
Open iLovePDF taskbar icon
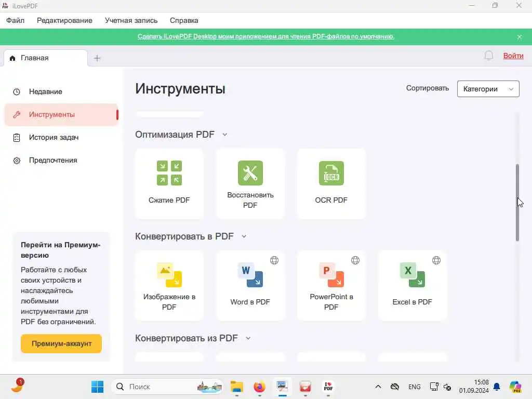[x=328, y=387]
